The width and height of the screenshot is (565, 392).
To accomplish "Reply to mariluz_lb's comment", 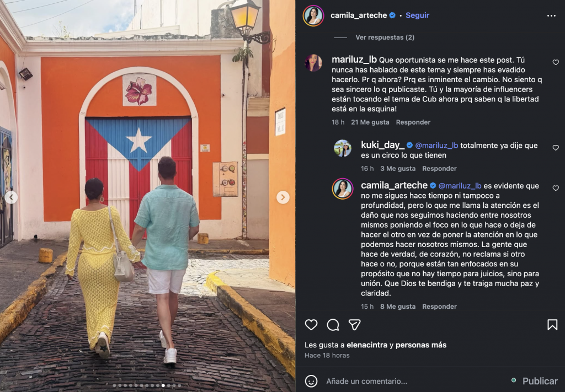I will [x=413, y=122].
